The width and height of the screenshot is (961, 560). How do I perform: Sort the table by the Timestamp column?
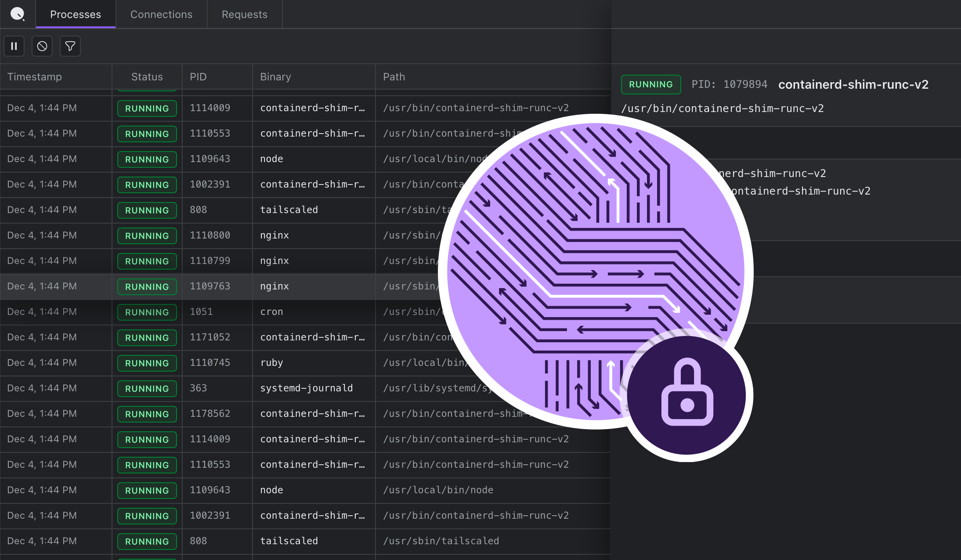coord(34,76)
